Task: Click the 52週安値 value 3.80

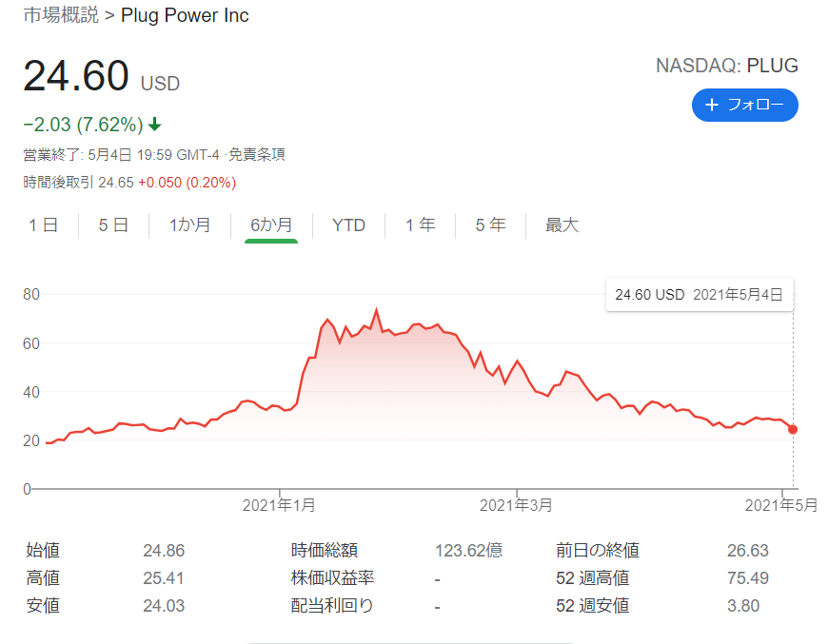Action: point(743,605)
